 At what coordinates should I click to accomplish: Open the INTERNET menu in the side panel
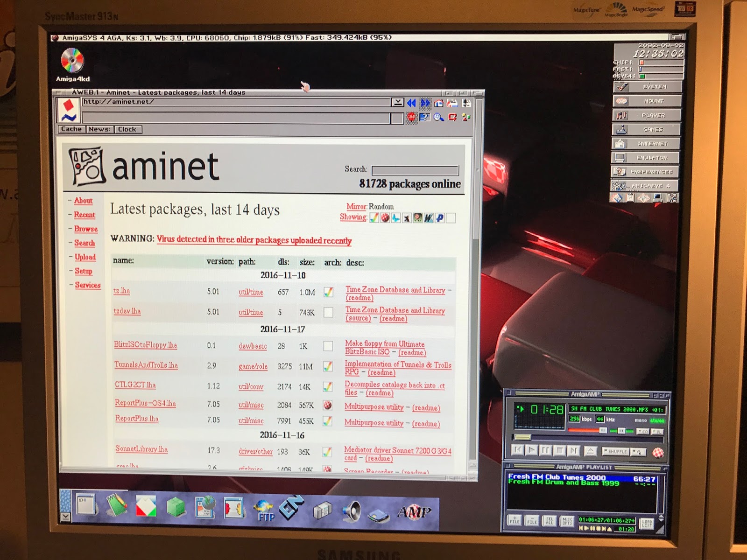point(646,144)
